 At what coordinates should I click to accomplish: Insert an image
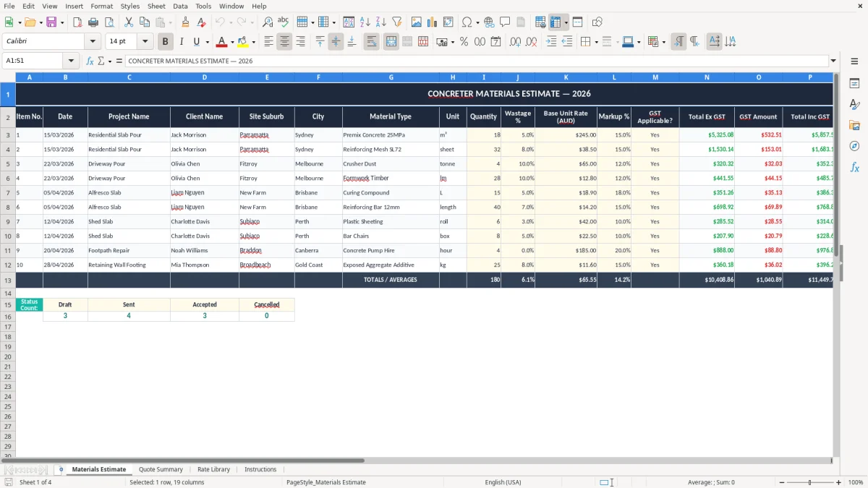pos(416,22)
